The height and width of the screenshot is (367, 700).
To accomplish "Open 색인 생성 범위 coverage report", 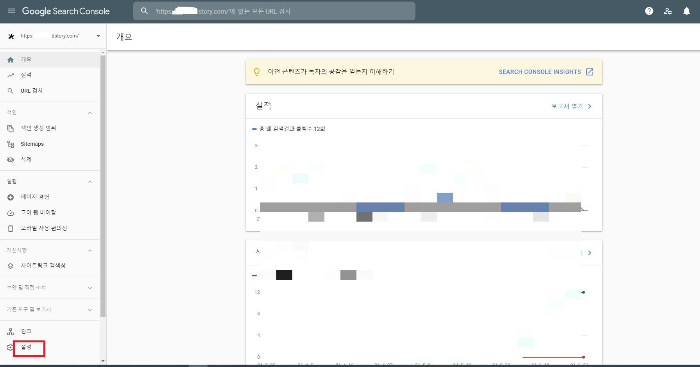I will [x=50, y=128].
